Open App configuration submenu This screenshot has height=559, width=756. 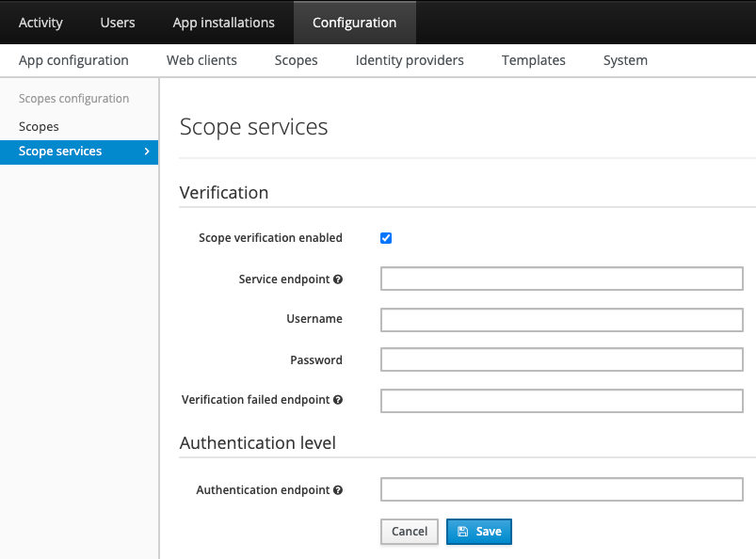pos(73,60)
